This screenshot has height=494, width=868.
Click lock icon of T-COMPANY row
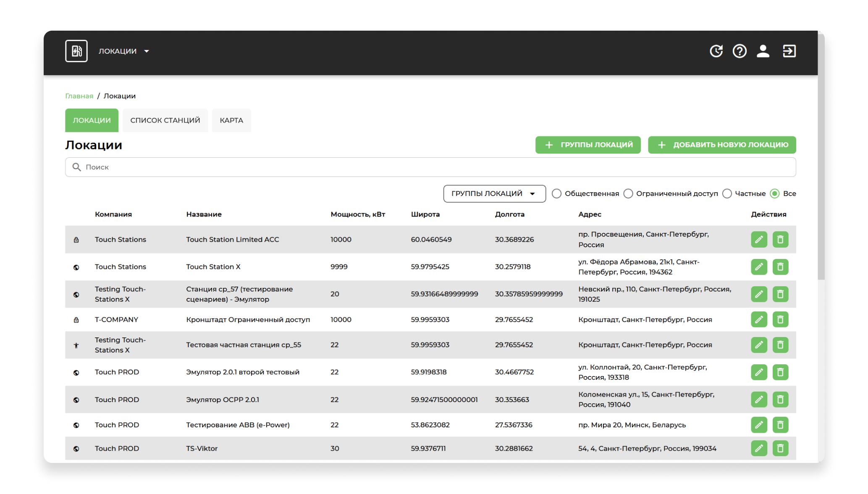(76, 320)
